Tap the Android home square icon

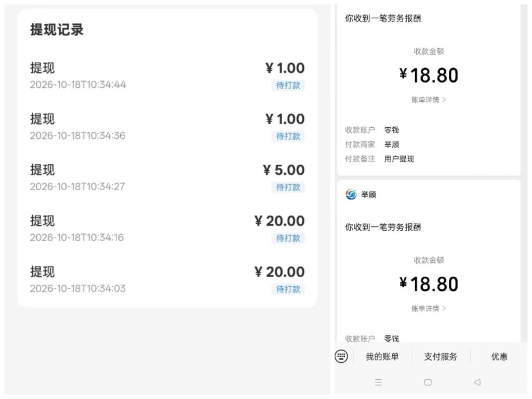coord(428,382)
